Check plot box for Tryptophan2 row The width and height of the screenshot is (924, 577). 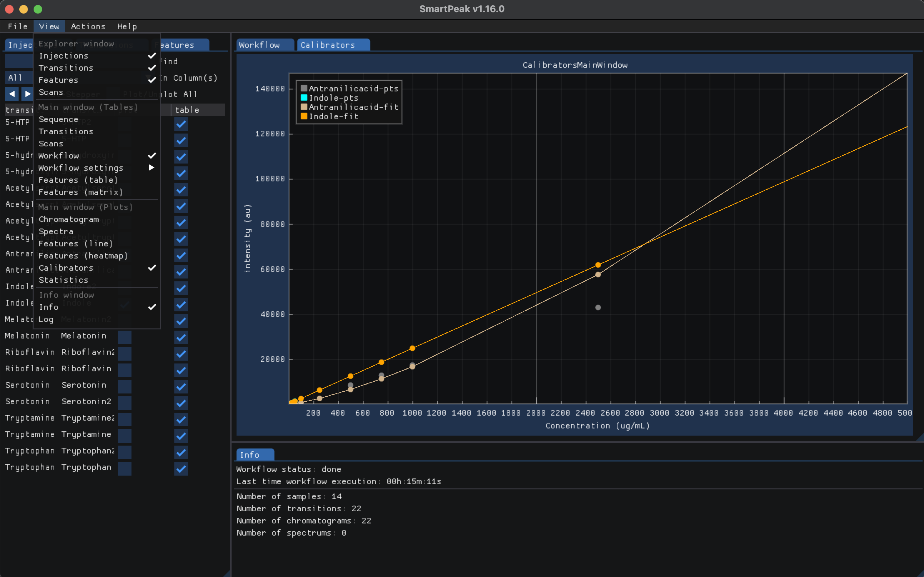[x=124, y=453]
